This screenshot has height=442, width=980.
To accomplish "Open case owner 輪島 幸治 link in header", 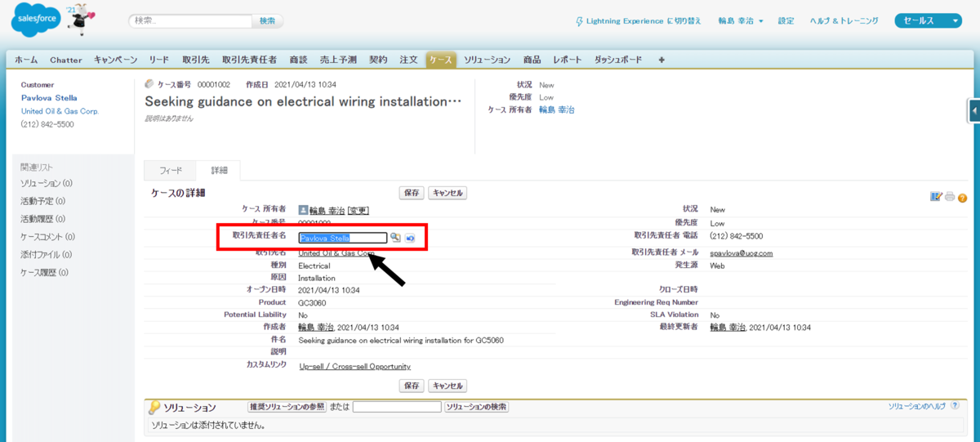I will click(557, 109).
